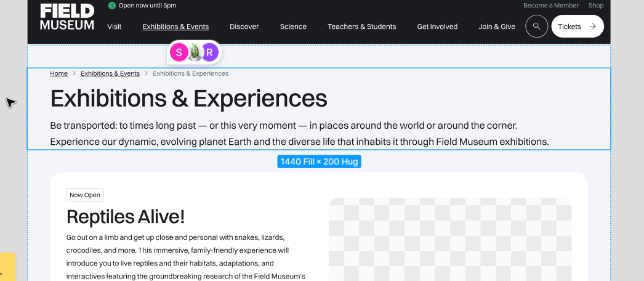Click the Exhibitions & Experiences breadcrumb text
This screenshot has height=281, width=644.
tap(191, 73)
